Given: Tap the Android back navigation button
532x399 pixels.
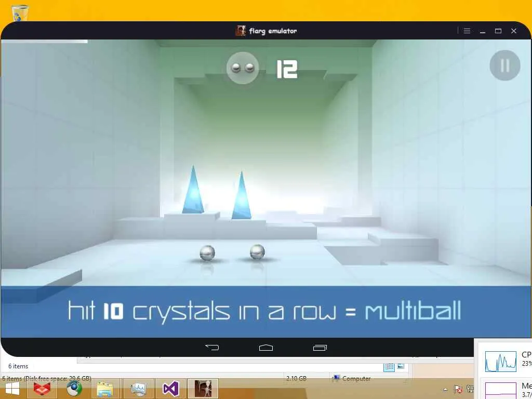Looking at the screenshot, I should [x=212, y=347].
